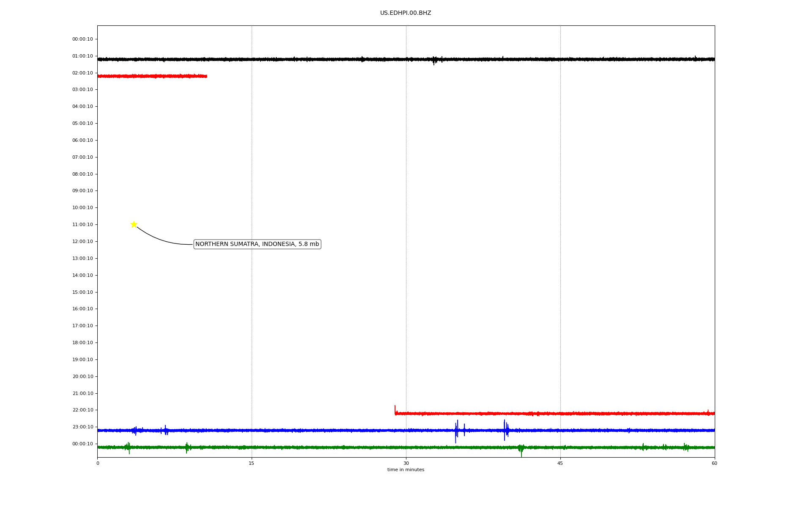The width and height of the screenshot is (812, 508).
Task: Click the yellow star earthquake marker
Action: point(134,224)
